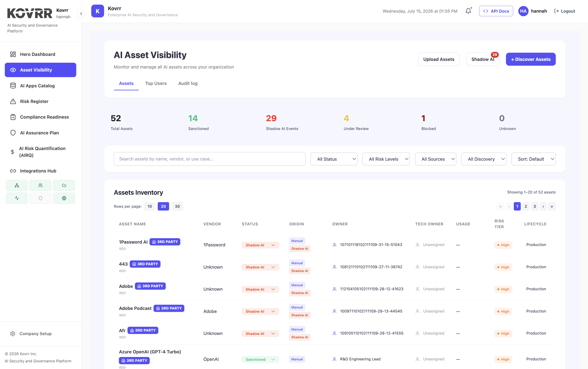Log out of the account
The height and width of the screenshot is (369, 588).
565,11
